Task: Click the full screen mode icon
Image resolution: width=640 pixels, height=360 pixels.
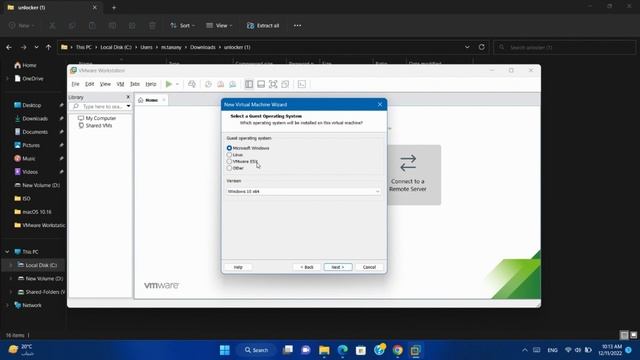Action: coord(273,84)
